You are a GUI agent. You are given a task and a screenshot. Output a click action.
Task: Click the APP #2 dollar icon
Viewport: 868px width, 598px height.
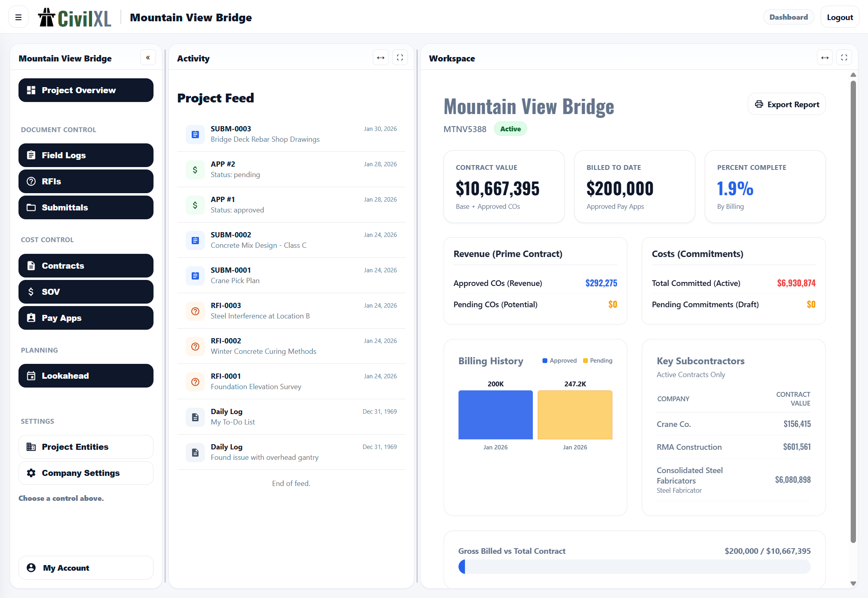pos(195,169)
